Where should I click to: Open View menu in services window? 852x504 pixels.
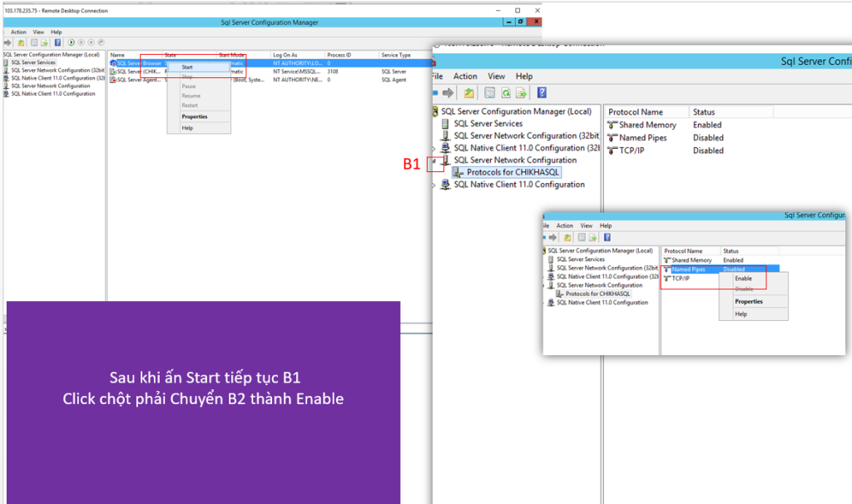tap(38, 32)
